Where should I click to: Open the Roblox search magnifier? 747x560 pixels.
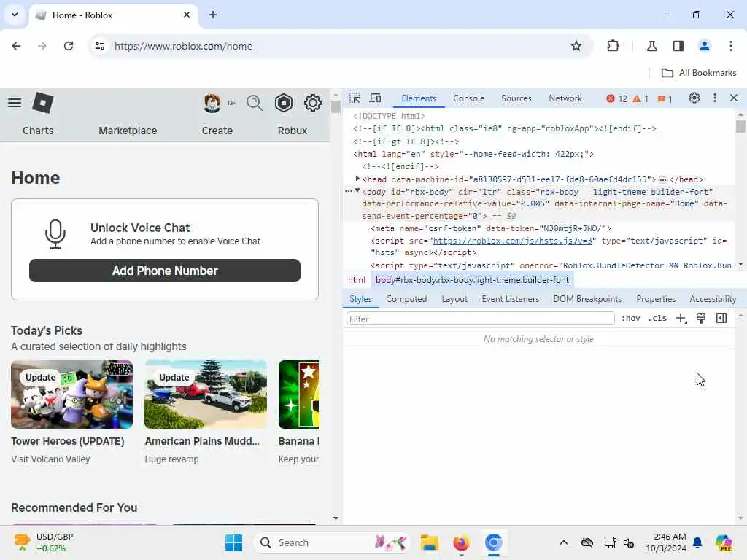[x=255, y=103]
